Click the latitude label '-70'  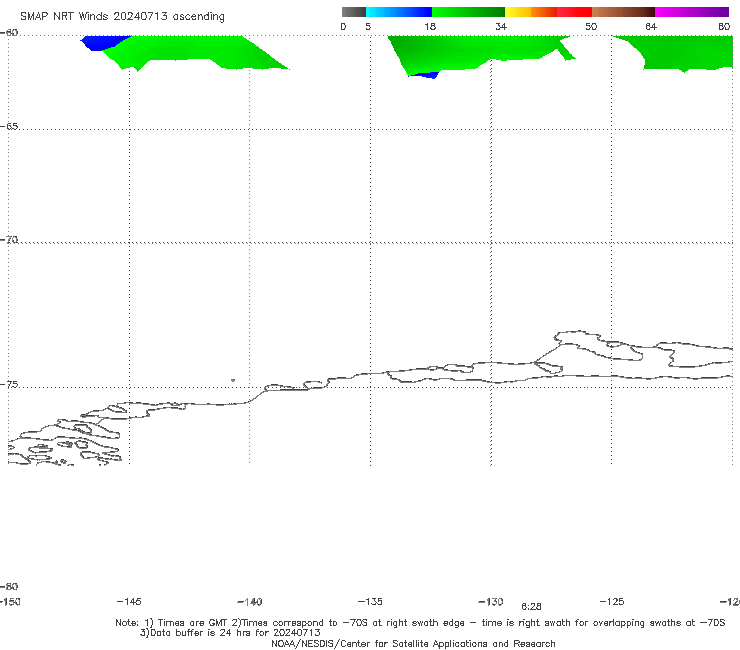pos(9,240)
